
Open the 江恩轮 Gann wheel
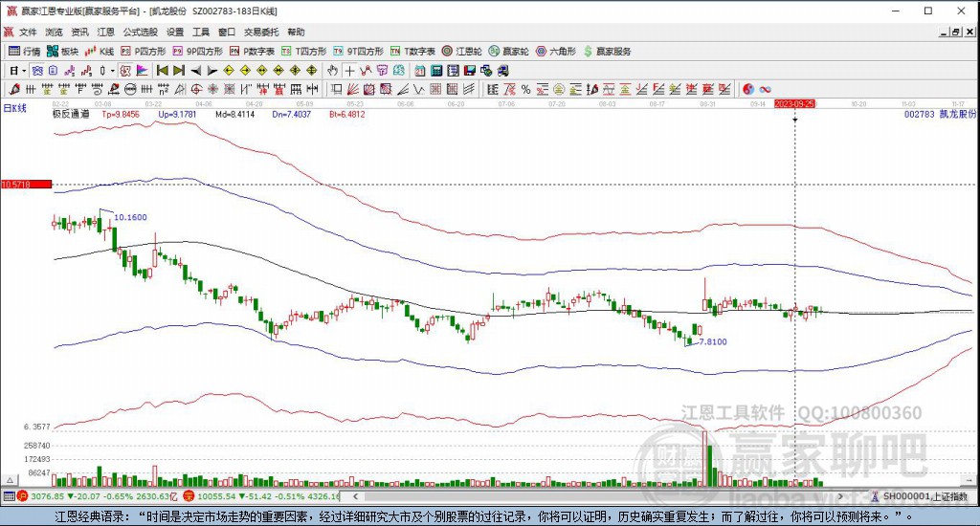tap(462, 52)
